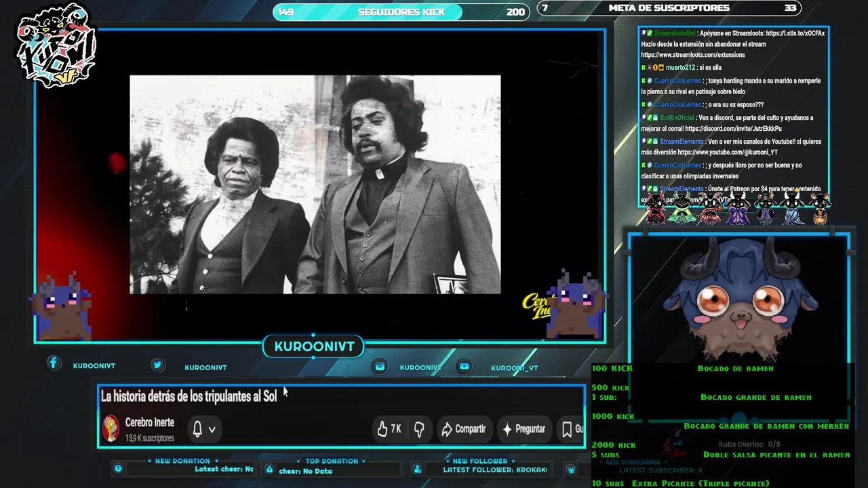
Task: Click the 'o era su ex esposo???' message
Action: [x=736, y=105]
